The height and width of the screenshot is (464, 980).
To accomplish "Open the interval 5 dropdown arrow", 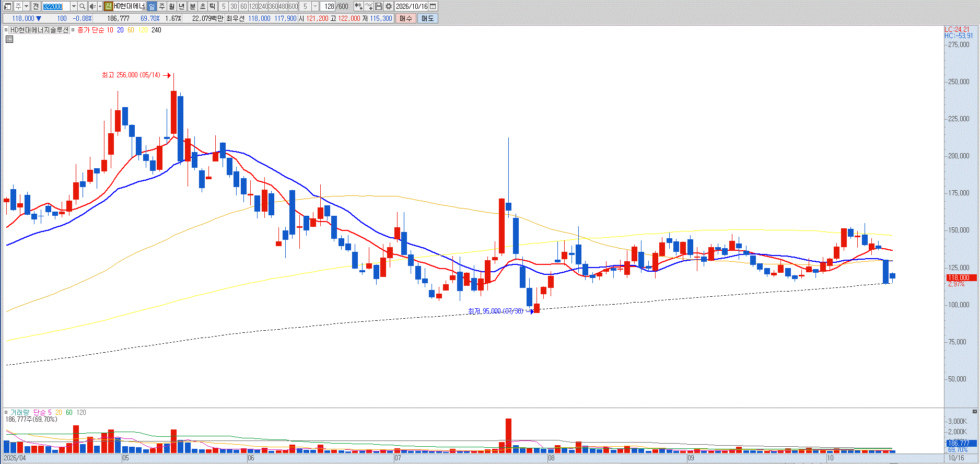I will tap(315, 6).
